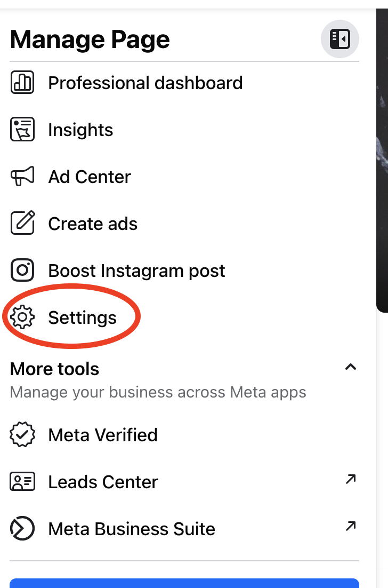Click the Create ads pencil icon

tap(22, 224)
